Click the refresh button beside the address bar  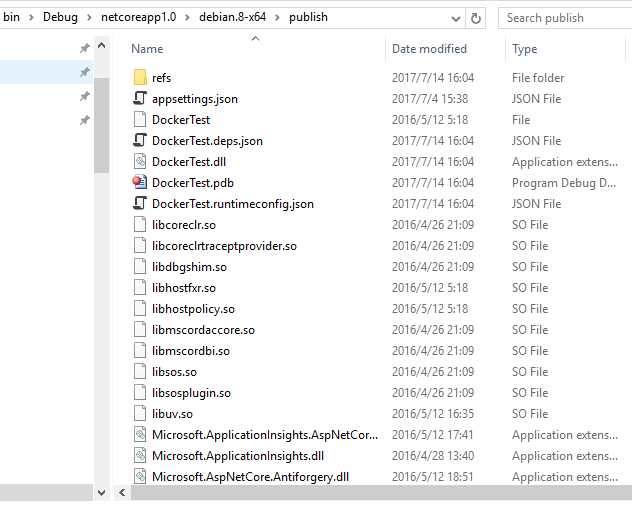[x=476, y=18]
